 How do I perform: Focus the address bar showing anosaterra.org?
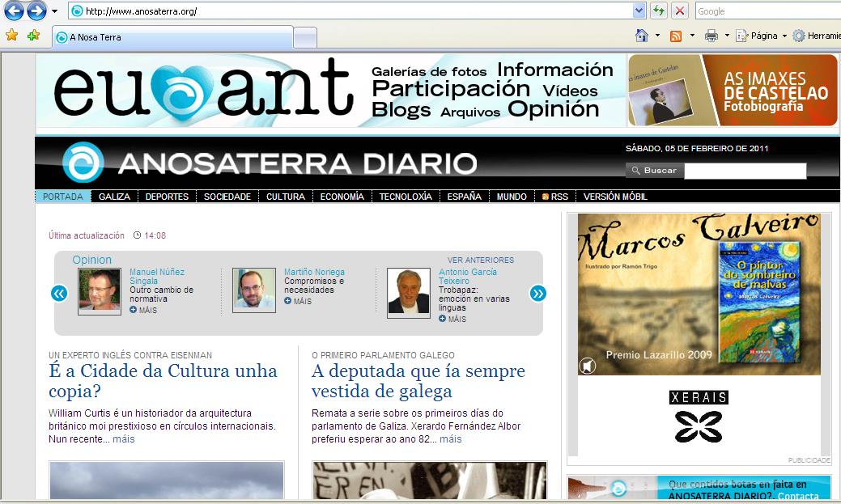[x=351, y=11]
